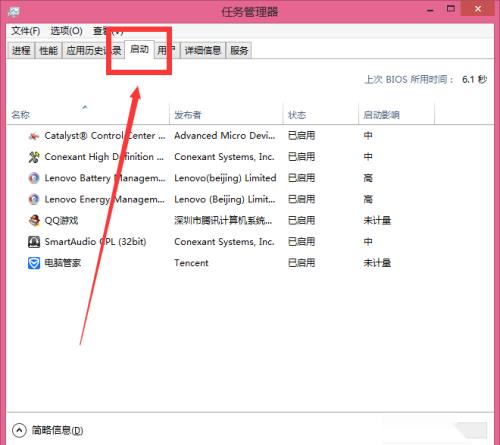
Task: Click publisher Advanced Micro Devi...
Action: (x=225, y=136)
